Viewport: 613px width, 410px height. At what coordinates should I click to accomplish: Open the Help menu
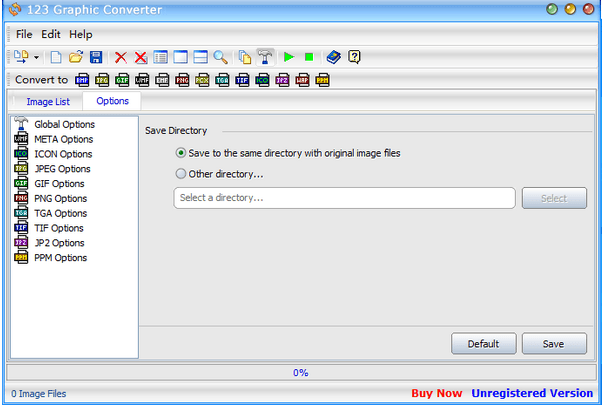tap(81, 34)
